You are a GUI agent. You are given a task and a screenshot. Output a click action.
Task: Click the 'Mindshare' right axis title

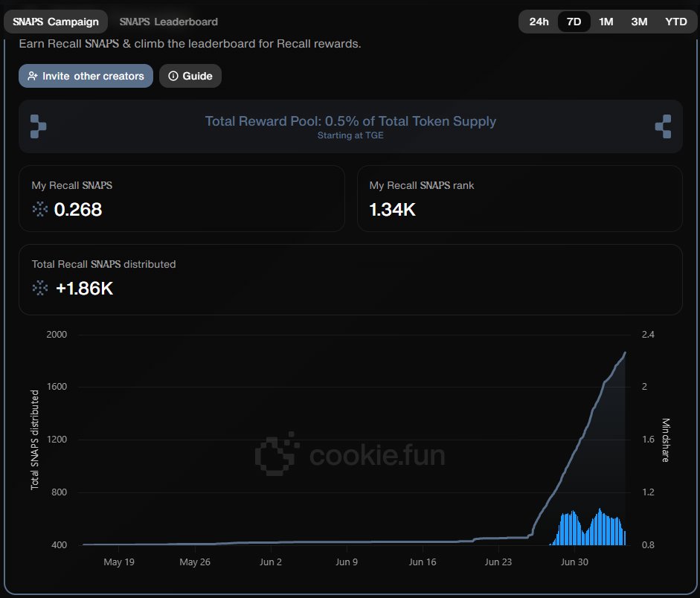[666, 440]
